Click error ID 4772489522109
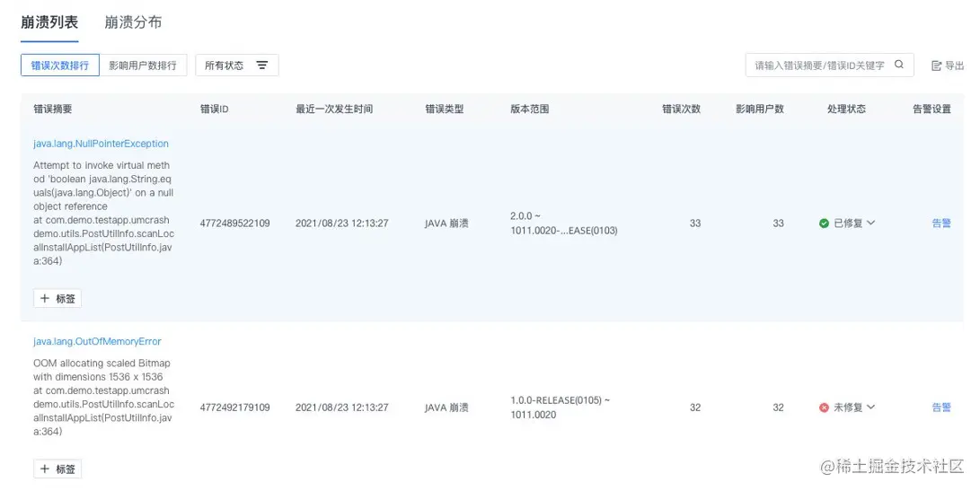 (235, 223)
